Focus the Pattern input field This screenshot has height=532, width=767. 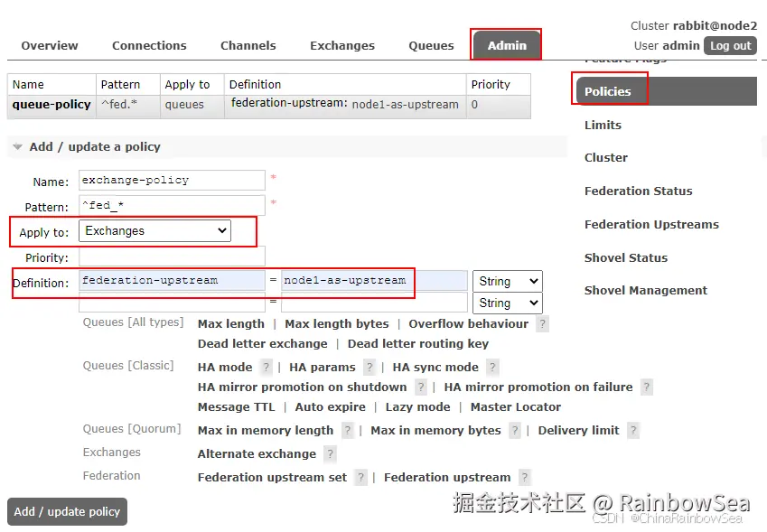click(172, 205)
